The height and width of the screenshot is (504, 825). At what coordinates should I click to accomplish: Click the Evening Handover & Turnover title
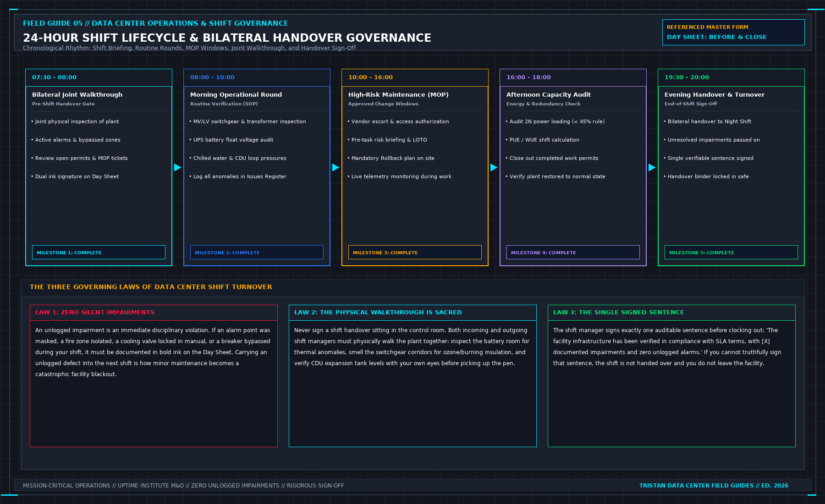(715, 94)
